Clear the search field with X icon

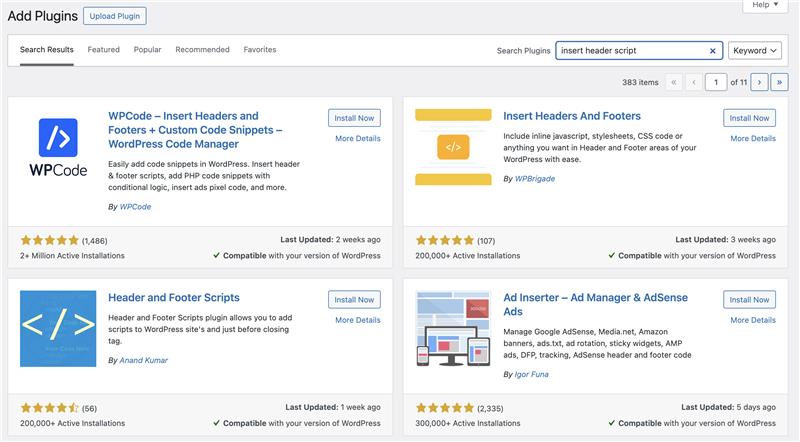click(x=713, y=51)
